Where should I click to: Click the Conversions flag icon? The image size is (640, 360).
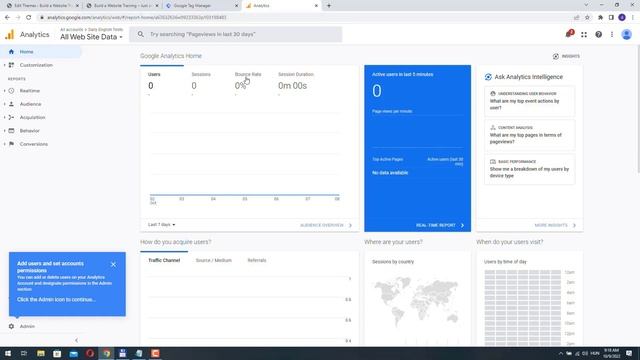tap(11, 144)
